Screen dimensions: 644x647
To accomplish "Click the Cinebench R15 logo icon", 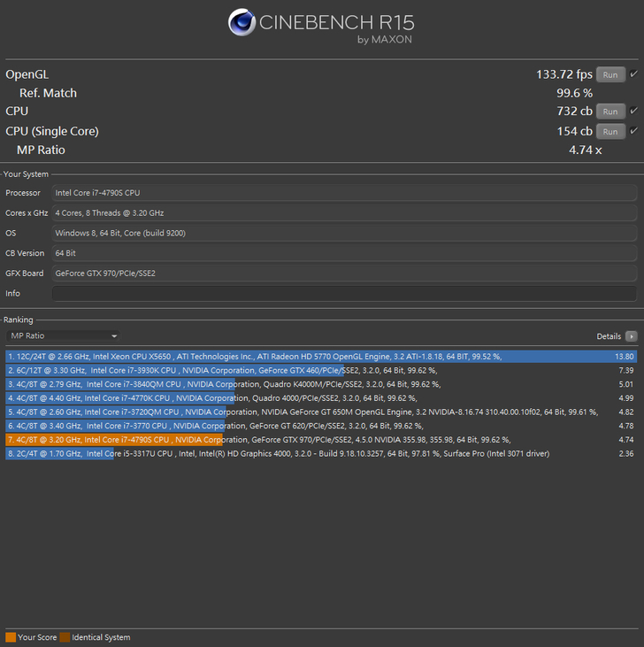I will [x=241, y=24].
